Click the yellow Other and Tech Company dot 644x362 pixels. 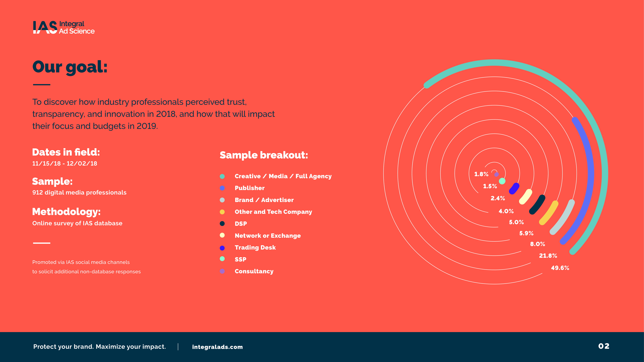222,212
